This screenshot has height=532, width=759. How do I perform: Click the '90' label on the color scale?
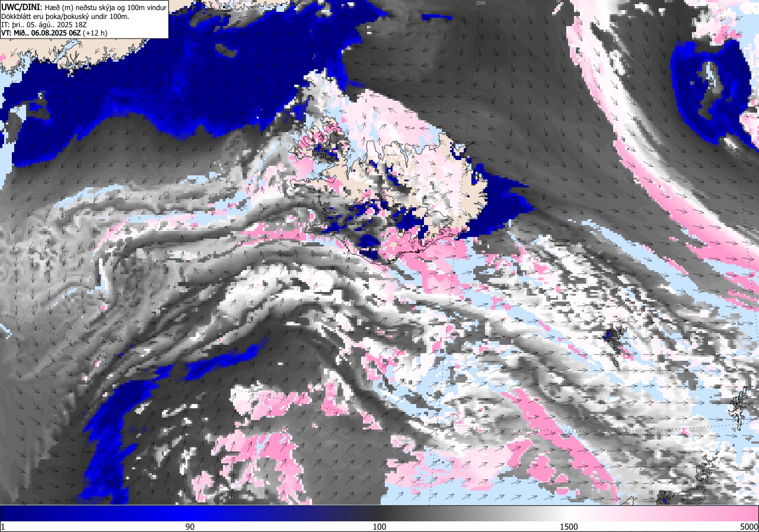(x=190, y=527)
